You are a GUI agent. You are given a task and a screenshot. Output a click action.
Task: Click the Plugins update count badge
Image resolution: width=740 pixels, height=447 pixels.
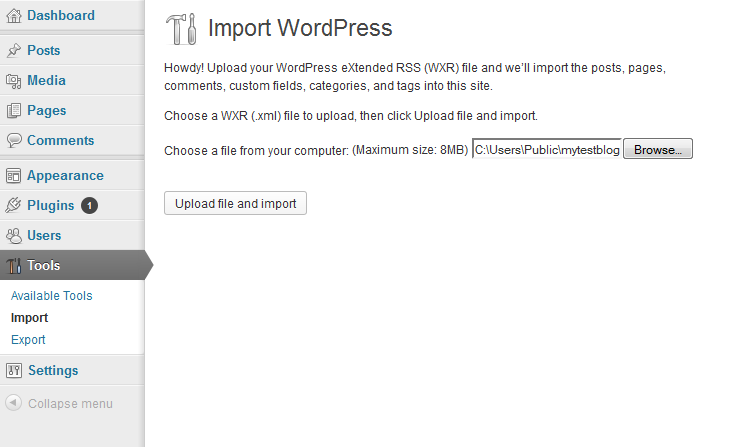click(x=89, y=206)
